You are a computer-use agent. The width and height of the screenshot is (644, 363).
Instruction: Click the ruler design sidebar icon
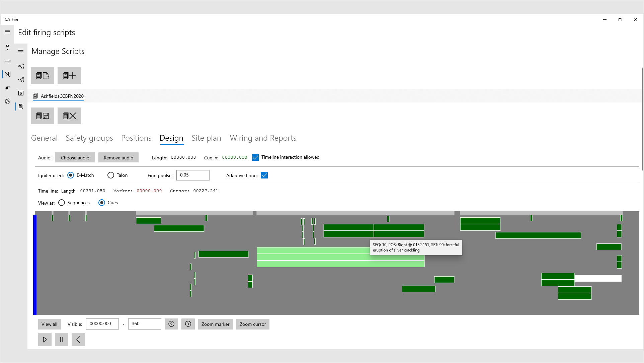coord(7,74)
